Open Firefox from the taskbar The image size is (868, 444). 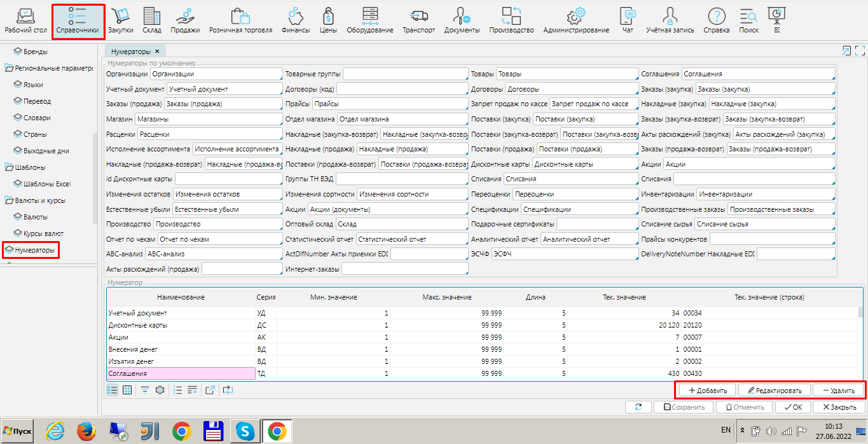pyautogui.click(x=86, y=432)
